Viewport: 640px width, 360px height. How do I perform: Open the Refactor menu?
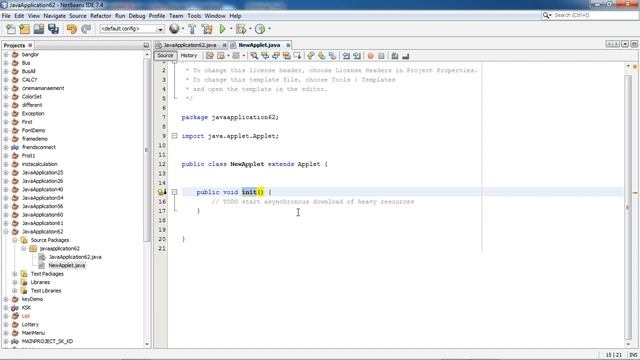coord(100,16)
